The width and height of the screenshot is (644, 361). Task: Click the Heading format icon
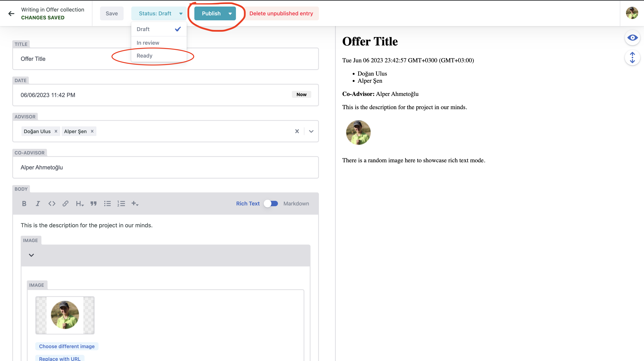(x=80, y=204)
